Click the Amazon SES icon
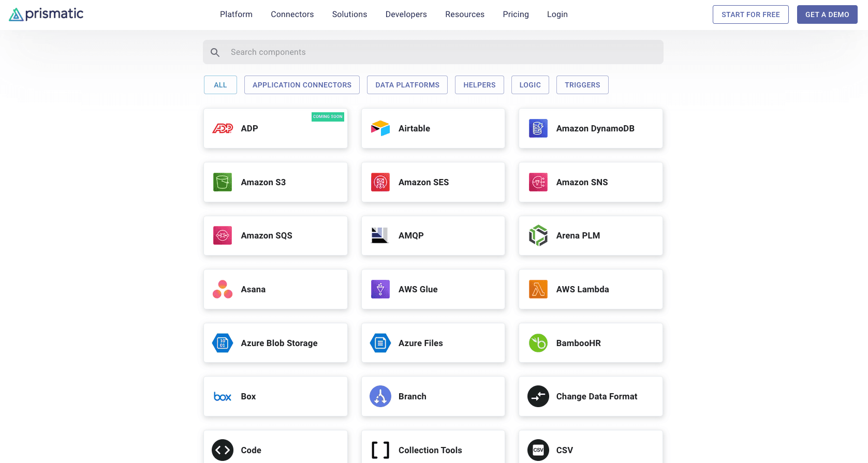 coord(380,182)
